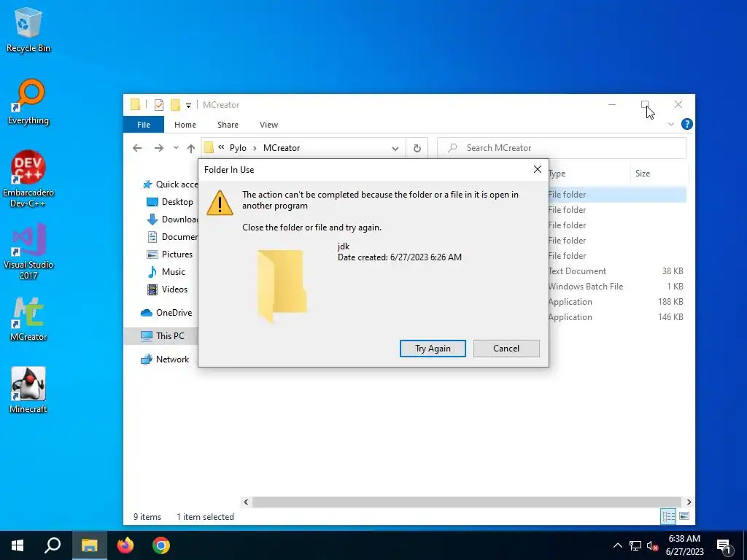Expand hidden breadcrumb path chevrons
The height and width of the screenshot is (560, 747).
click(x=221, y=147)
